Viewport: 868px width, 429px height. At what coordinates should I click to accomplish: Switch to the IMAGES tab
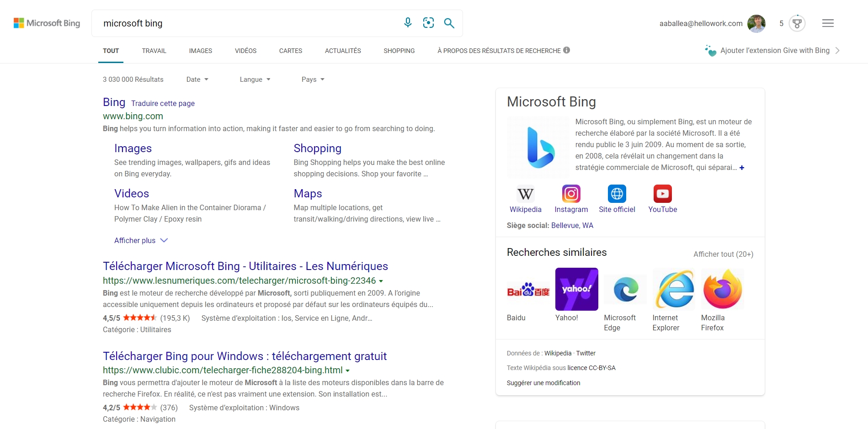click(200, 51)
